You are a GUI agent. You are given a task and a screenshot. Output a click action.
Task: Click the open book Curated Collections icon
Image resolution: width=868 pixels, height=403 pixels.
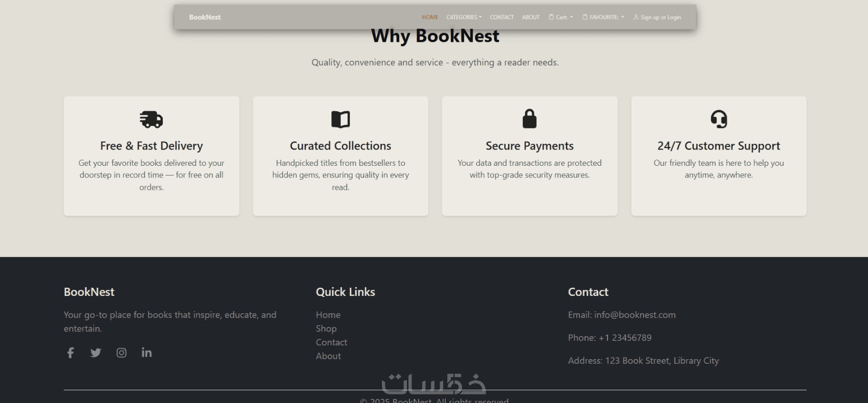point(341,119)
